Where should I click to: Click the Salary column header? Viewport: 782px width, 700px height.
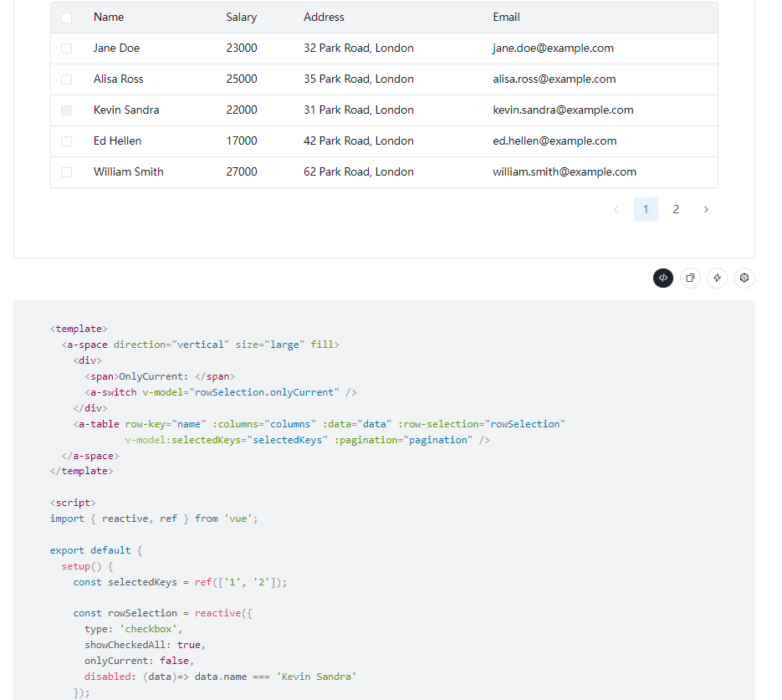click(242, 17)
